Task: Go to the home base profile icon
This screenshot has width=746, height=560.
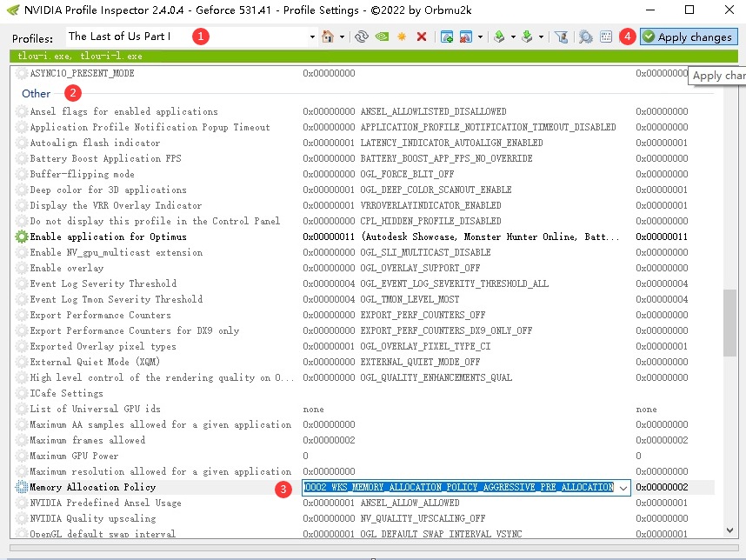Action: 327,37
